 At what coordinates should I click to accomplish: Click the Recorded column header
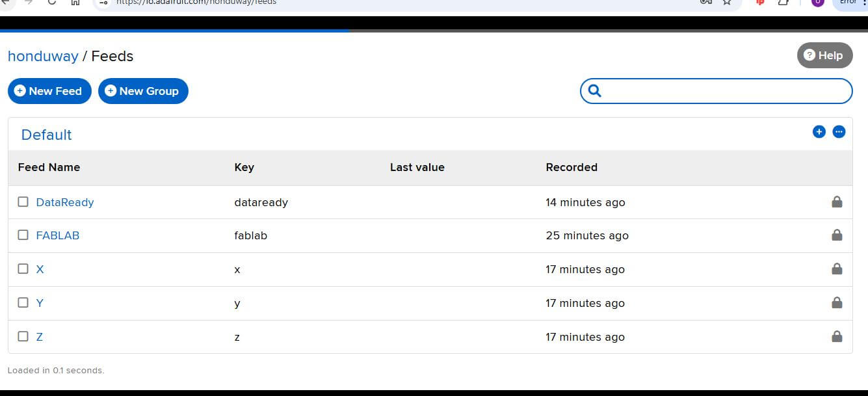point(572,167)
